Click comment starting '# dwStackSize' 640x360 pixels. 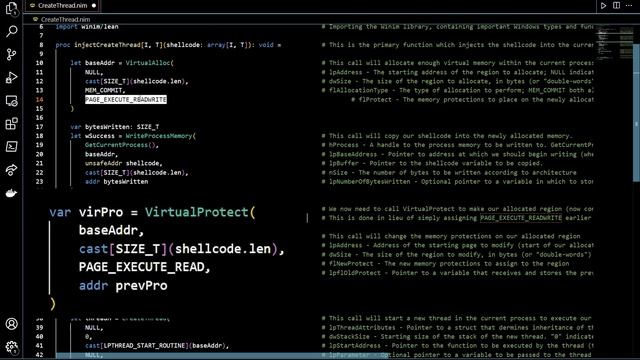tap(458, 337)
